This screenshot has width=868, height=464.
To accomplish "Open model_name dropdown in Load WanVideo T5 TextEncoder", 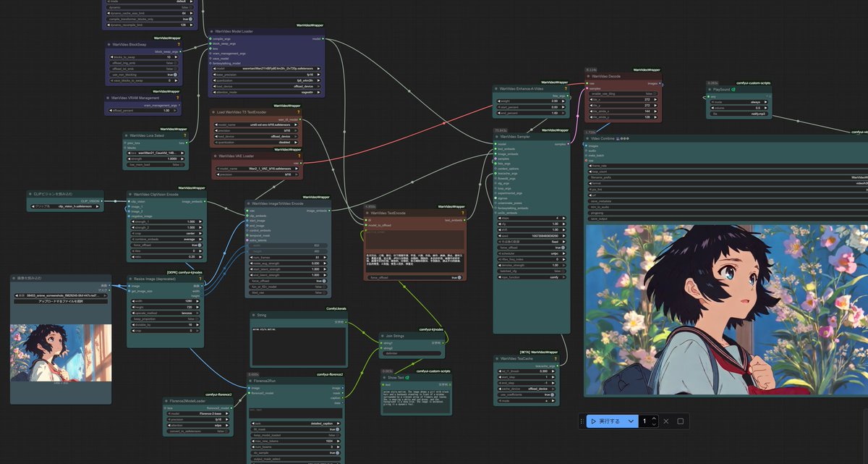I will click(x=257, y=125).
